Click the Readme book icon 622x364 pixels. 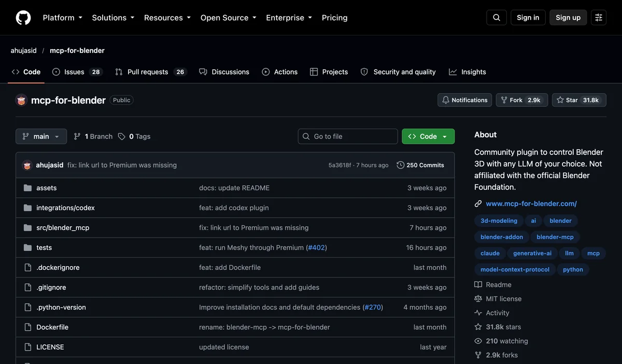[478, 285]
